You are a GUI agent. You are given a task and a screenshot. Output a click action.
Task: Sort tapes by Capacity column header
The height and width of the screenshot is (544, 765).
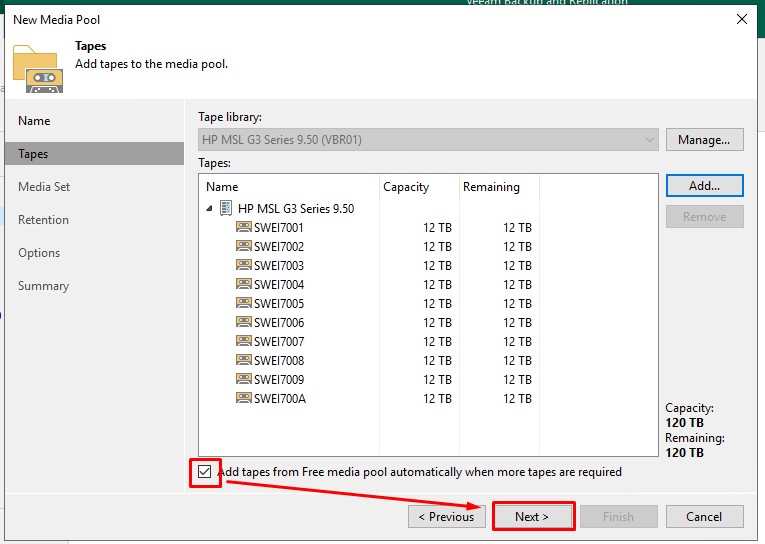[x=406, y=187]
